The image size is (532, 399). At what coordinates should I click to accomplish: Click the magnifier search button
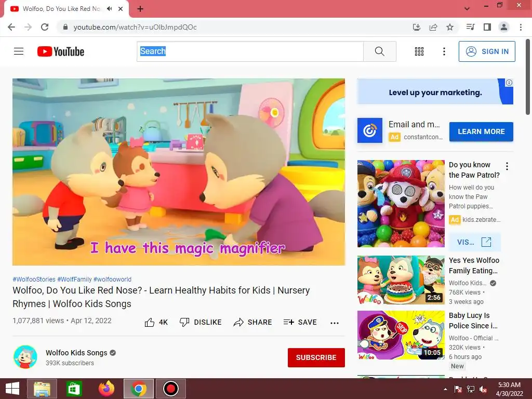380,51
